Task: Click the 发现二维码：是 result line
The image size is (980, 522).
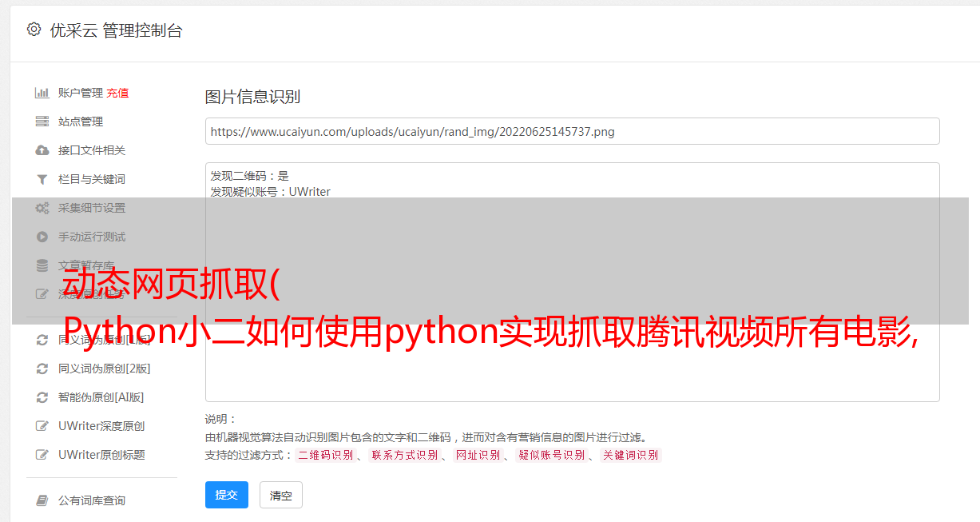Action: [250, 176]
